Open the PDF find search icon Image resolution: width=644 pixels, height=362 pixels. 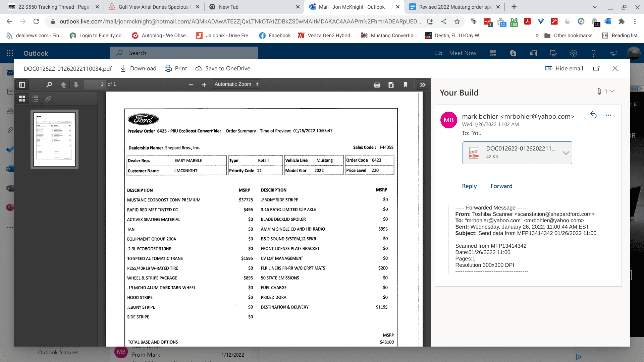coord(49,85)
